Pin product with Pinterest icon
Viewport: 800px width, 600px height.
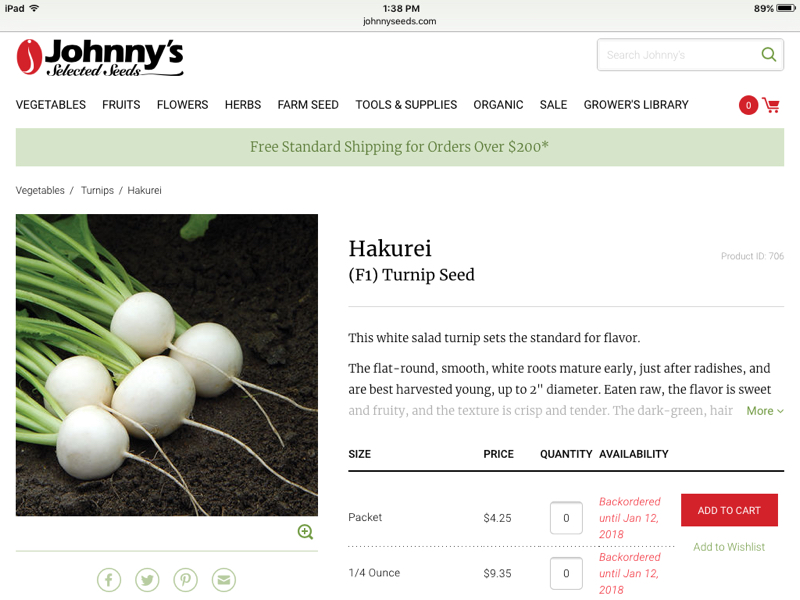186,580
